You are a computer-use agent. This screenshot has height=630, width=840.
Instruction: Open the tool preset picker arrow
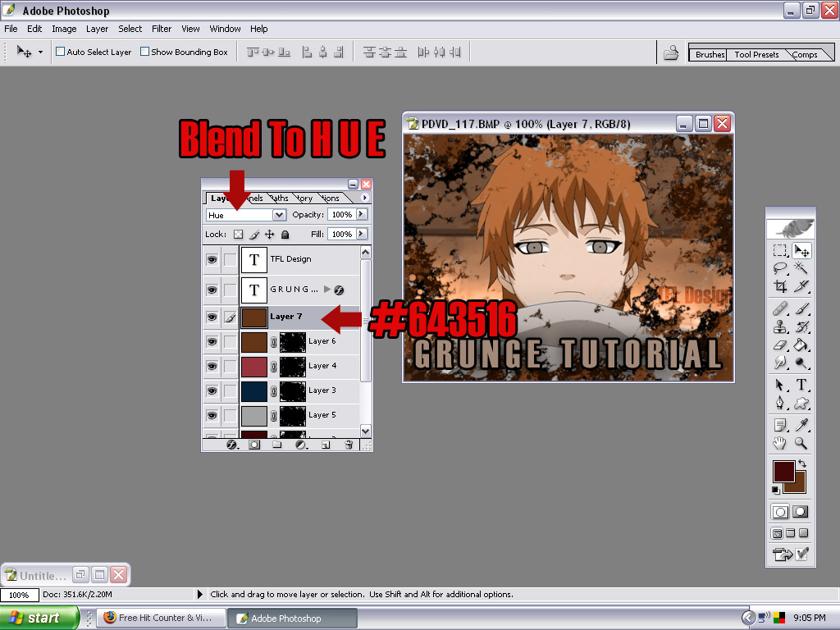(x=40, y=52)
